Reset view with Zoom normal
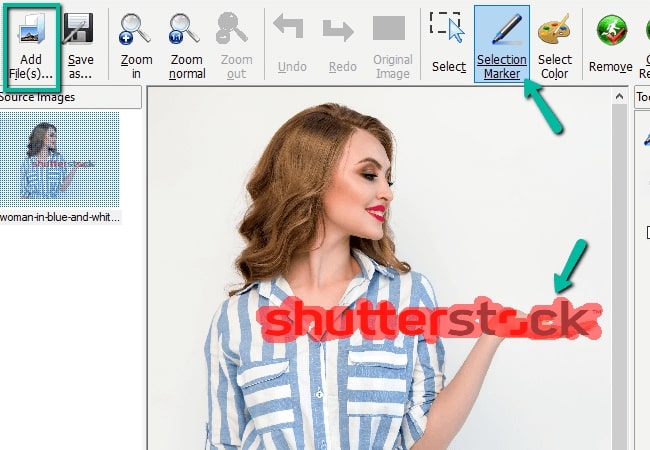650x450 pixels. point(187,46)
